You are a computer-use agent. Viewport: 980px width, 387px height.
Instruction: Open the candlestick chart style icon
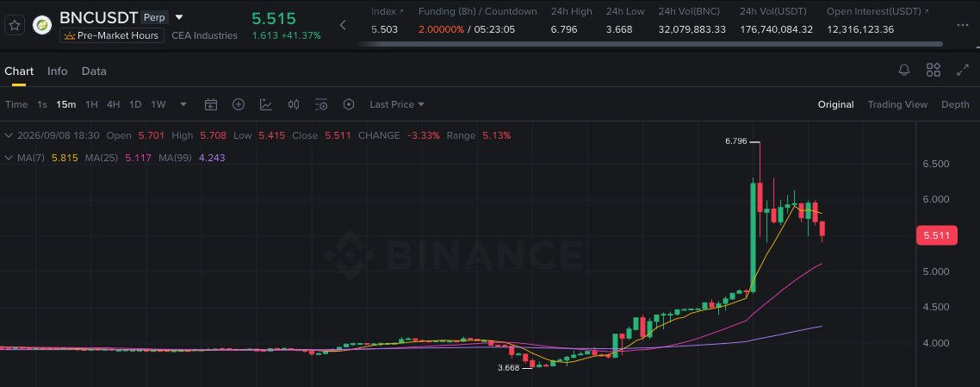pyautogui.click(x=294, y=104)
